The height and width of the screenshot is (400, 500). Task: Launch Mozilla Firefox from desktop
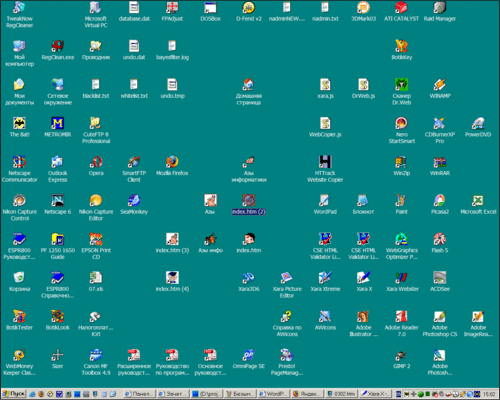point(172,162)
